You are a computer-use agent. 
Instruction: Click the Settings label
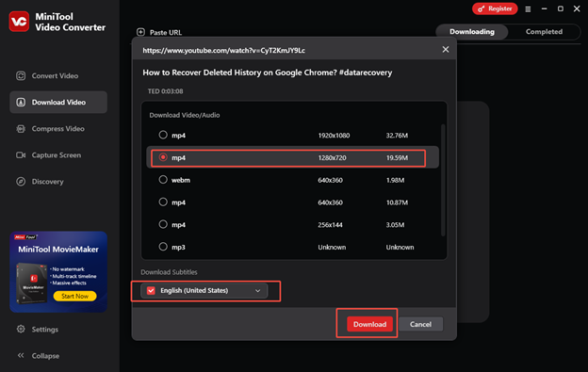[x=45, y=330]
